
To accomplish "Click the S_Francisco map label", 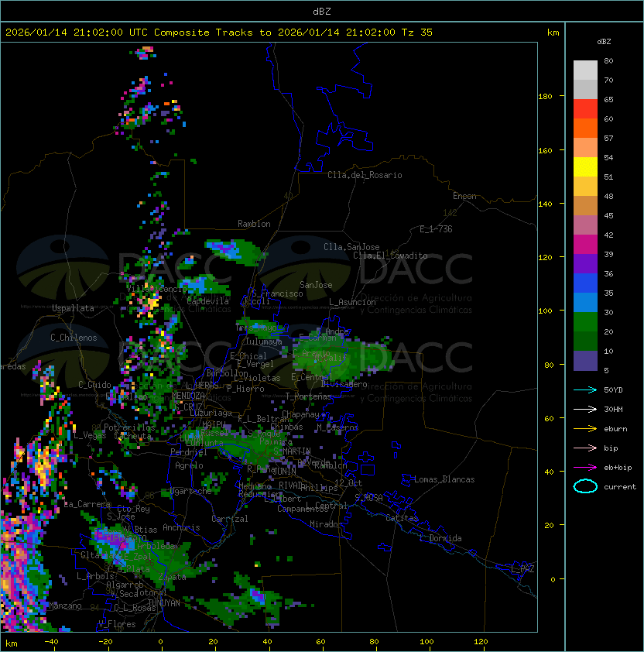I will pyautogui.click(x=277, y=293).
